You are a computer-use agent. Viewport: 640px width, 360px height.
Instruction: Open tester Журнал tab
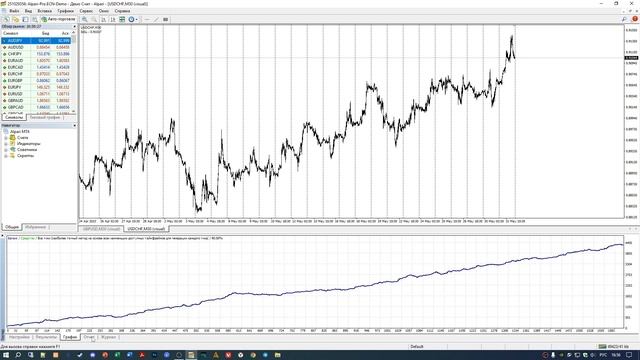click(x=108, y=337)
